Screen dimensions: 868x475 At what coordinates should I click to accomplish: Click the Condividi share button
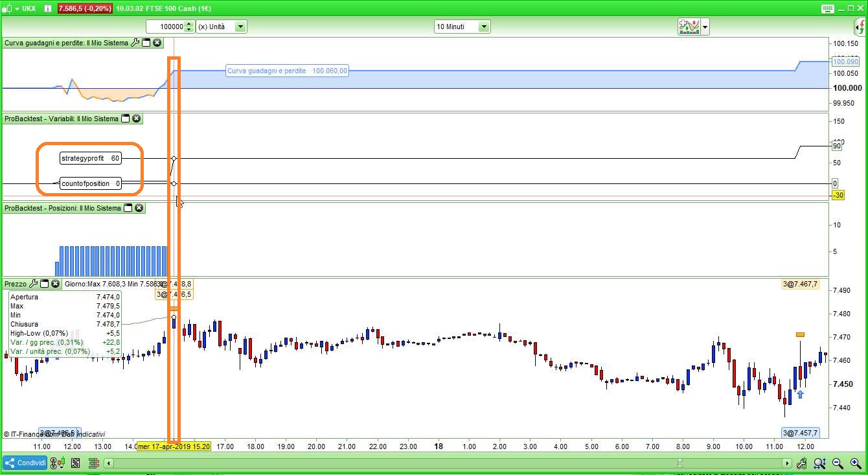point(25,463)
